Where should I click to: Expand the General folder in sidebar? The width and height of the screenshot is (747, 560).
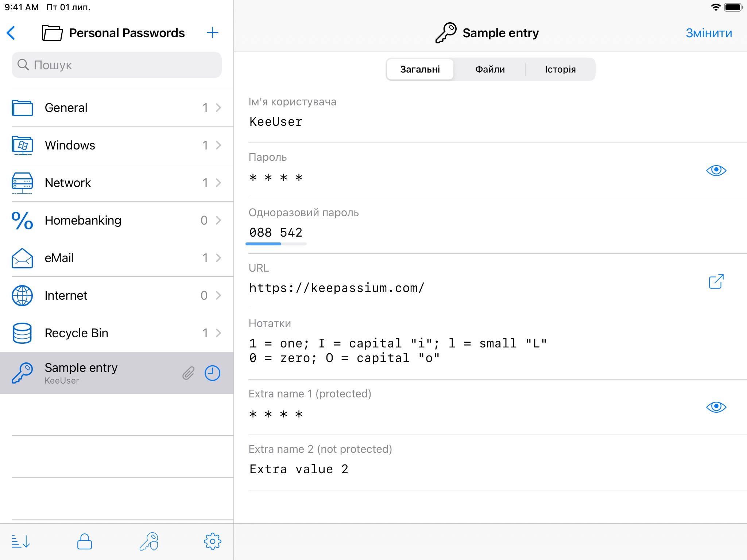click(116, 108)
